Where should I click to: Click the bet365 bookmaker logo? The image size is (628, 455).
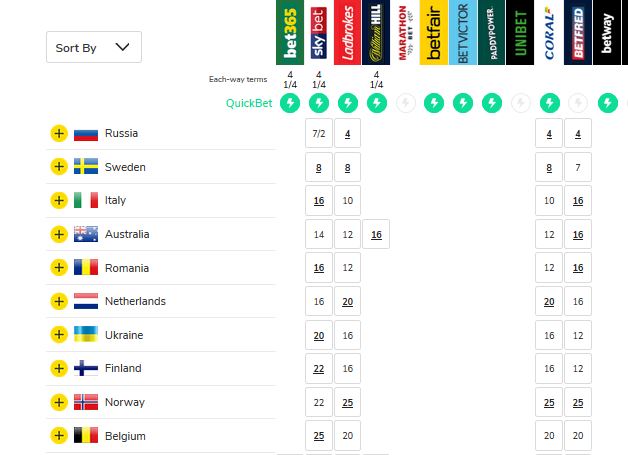point(289,33)
